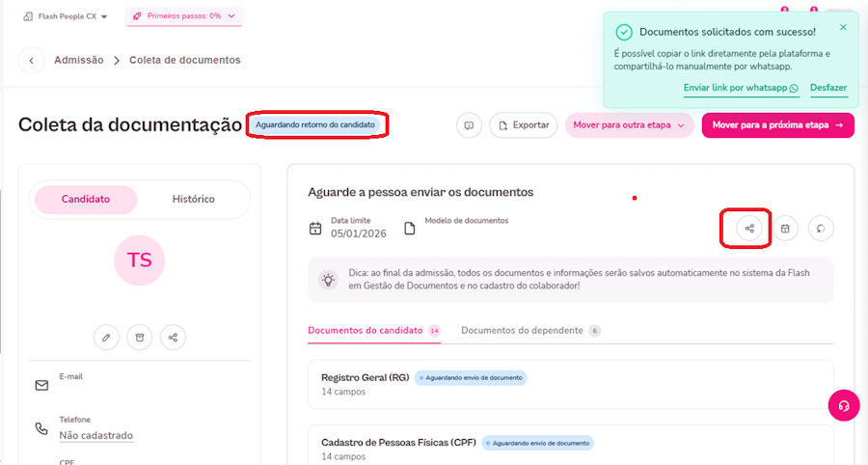The height and width of the screenshot is (465, 868).
Task: Click the E-mail envelope icon
Action: (x=41, y=385)
